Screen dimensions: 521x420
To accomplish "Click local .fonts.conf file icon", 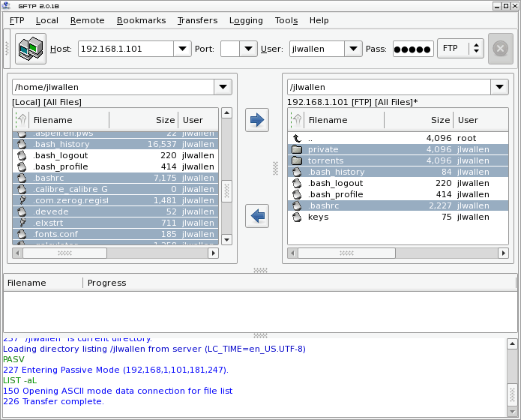I will coord(22,234).
